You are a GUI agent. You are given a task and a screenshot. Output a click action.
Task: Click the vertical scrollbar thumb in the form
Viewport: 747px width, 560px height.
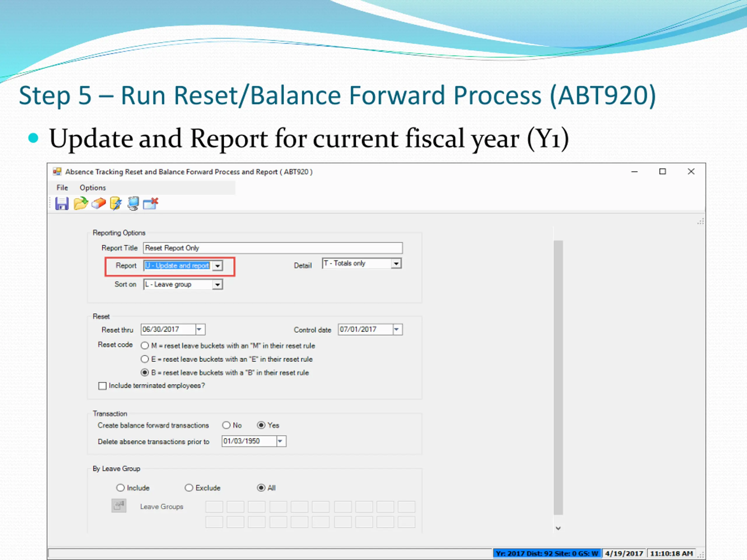[558, 377]
